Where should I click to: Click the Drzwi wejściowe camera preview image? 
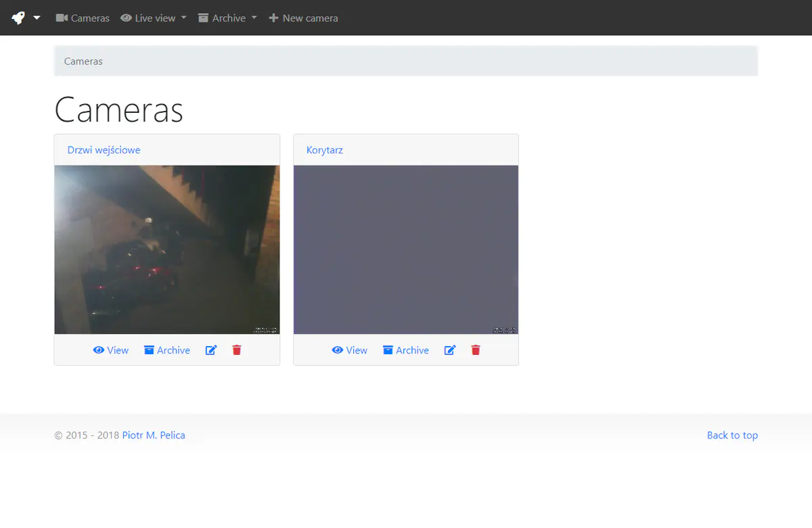coord(167,249)
